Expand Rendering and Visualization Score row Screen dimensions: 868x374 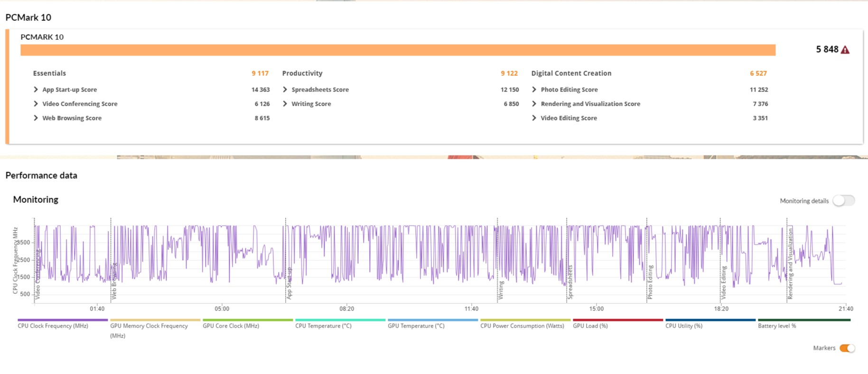[534, 104]
